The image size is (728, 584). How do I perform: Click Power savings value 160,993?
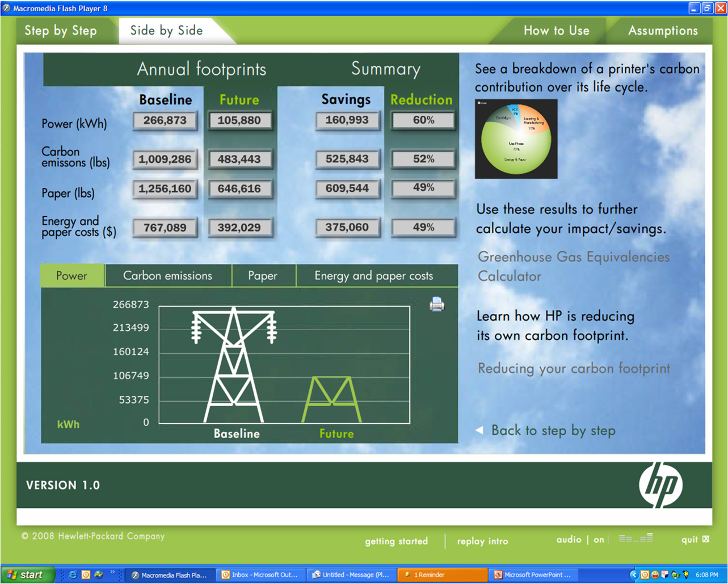pos(347,120)
